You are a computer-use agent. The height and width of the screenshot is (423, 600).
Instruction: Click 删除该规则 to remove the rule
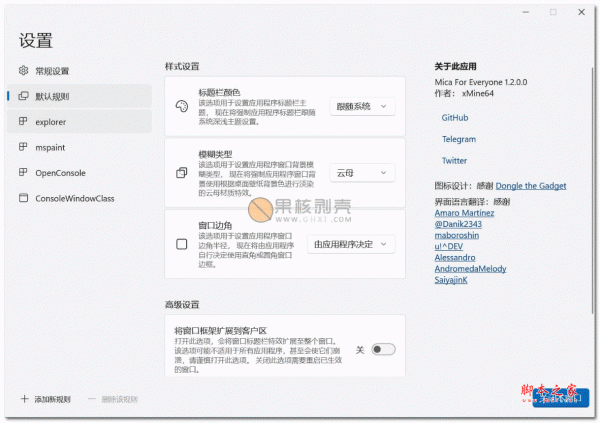(113, 399)
